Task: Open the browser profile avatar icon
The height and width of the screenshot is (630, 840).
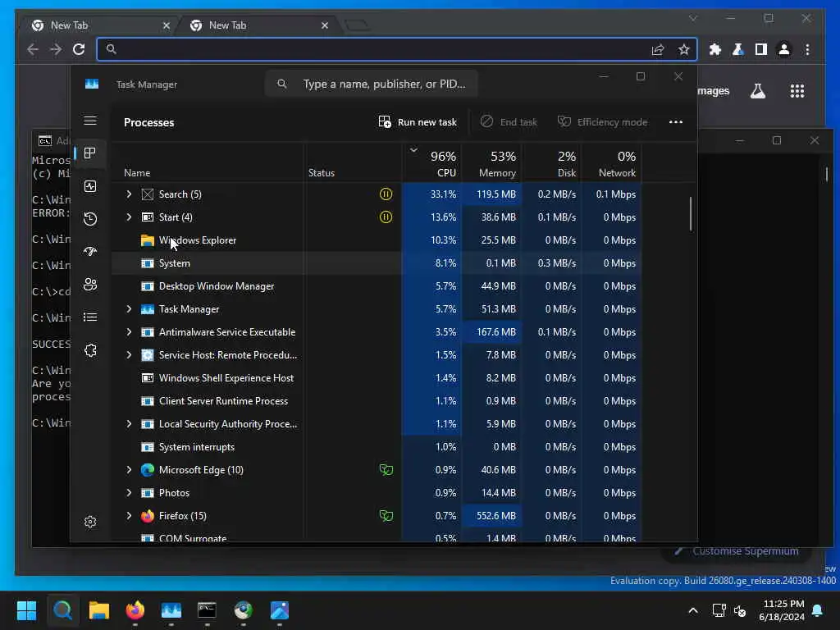Action: (783, 49)
